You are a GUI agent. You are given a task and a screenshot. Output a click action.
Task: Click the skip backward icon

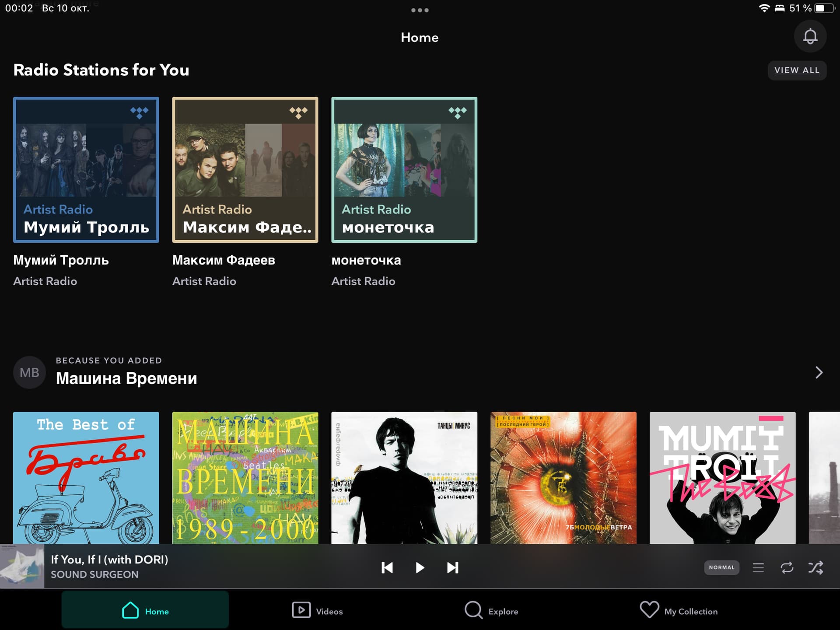(386, 567)
